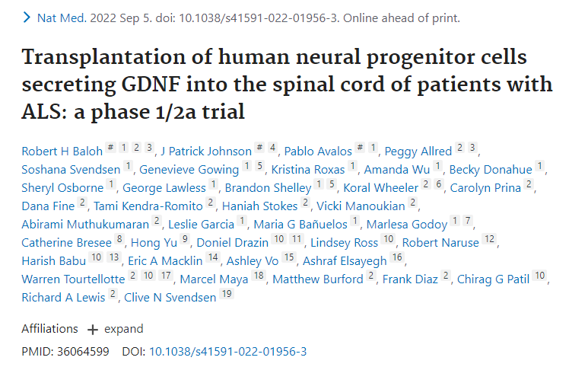
Task: Click affiliation 14 beside Eric A Macklin
Action: tap(212, 258)
